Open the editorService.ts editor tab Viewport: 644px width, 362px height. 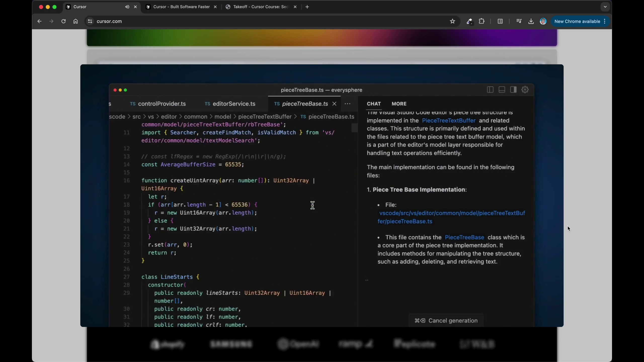pos(230,104)
